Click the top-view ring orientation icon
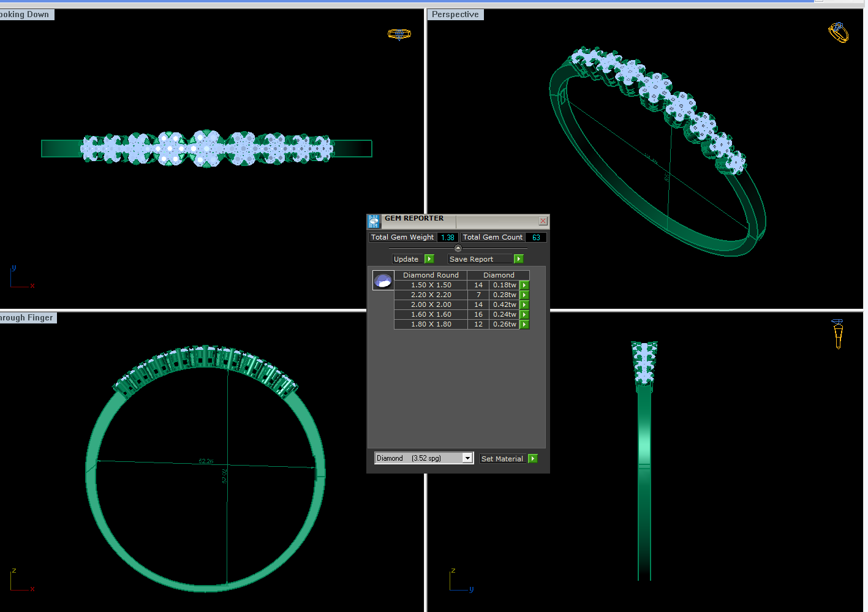The width and height of the screenshot is (868, 612). (x=399, y=34)
